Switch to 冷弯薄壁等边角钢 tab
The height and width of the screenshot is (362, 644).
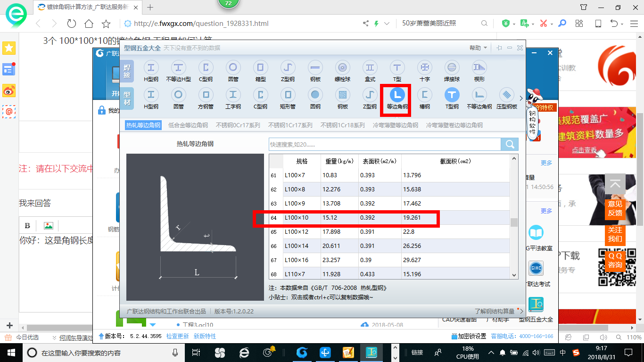pyautogui.click(x=396, y=125)
